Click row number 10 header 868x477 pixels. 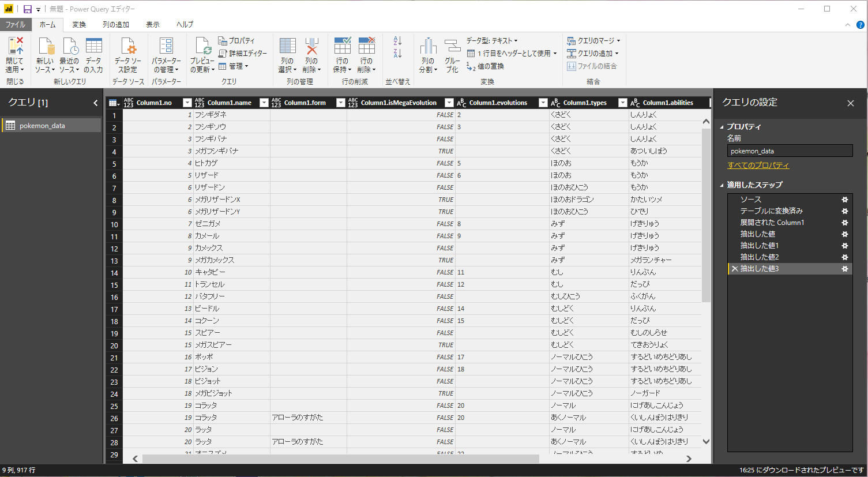(x=114, y=224)
